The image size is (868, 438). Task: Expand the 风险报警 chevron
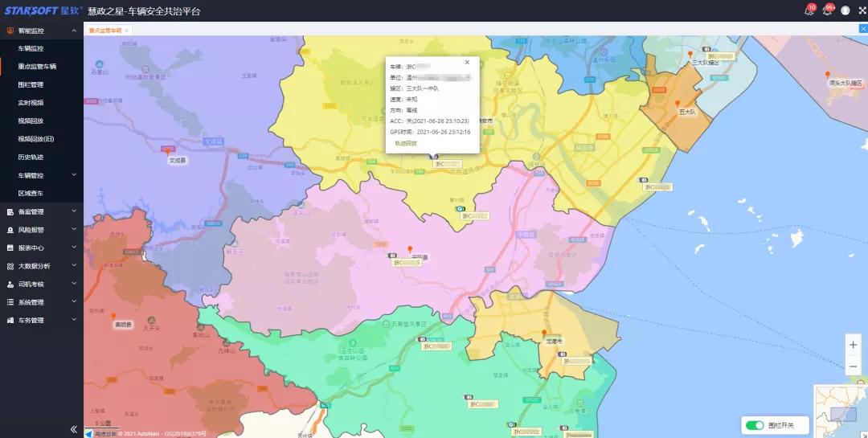(x=74, y=229)
